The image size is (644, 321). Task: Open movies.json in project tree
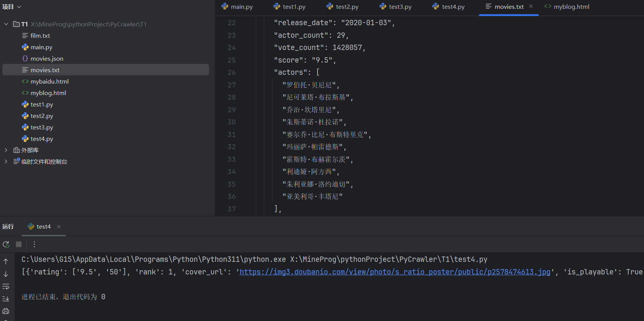point(47,58)
